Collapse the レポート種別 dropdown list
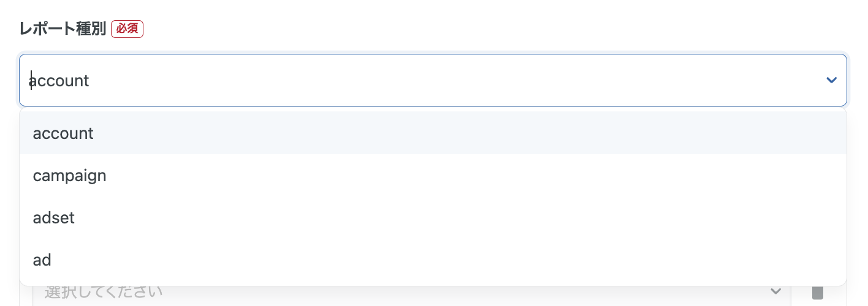Screen dimensions: 868x306 pos(831,80)
